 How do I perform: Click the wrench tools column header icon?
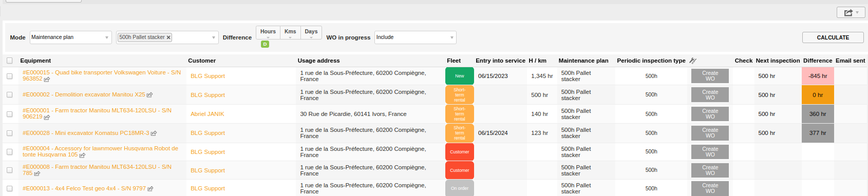pos(693,61)
